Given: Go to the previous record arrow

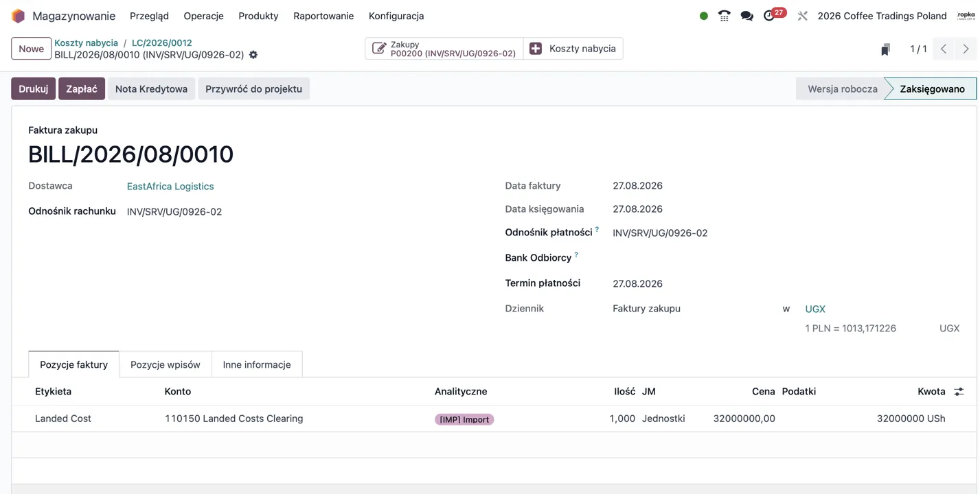Looking at the screenshot, I should tap(944, 49).
